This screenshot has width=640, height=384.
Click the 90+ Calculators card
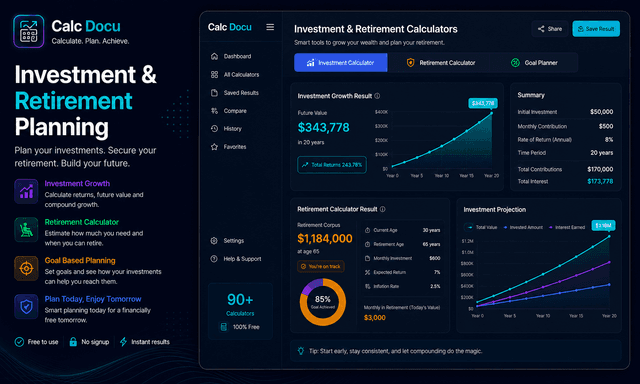click(x=240, y=311)
